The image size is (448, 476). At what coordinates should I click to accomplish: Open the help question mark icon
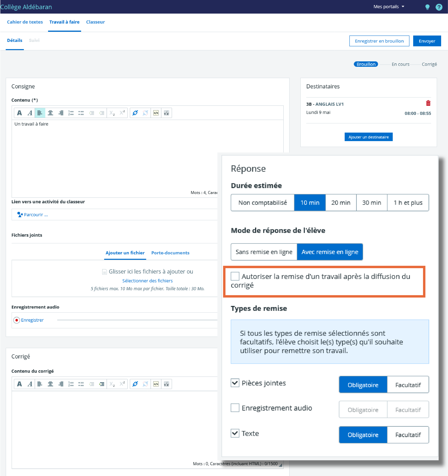[x=439, y=7]
